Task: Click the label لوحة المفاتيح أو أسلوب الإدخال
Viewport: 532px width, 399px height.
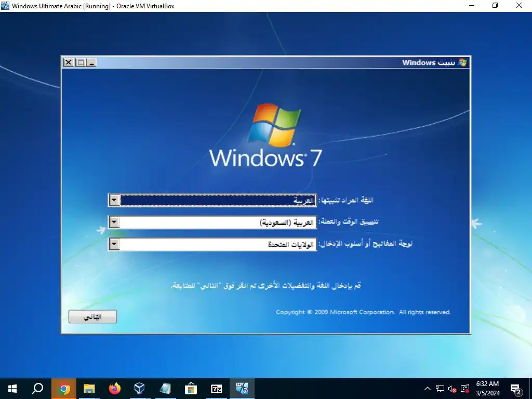Action: click(x=365, y=244)
